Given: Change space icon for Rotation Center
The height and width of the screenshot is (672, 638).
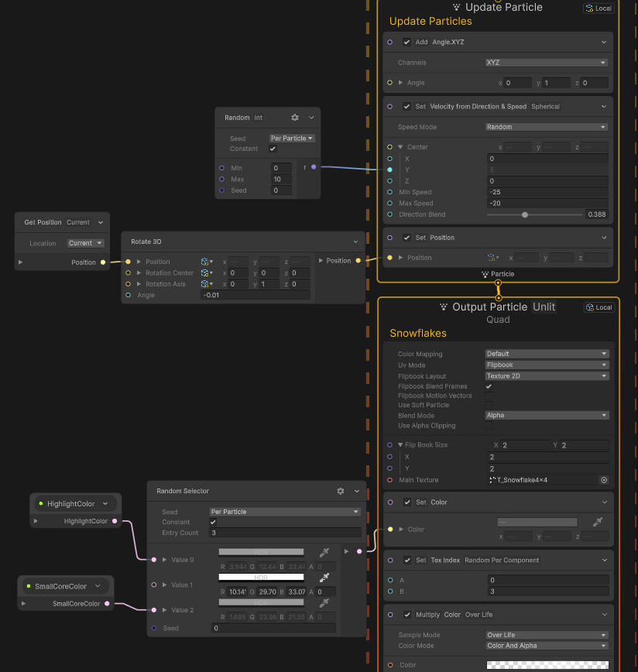Looking at the screenshot, I should (206, 273).
